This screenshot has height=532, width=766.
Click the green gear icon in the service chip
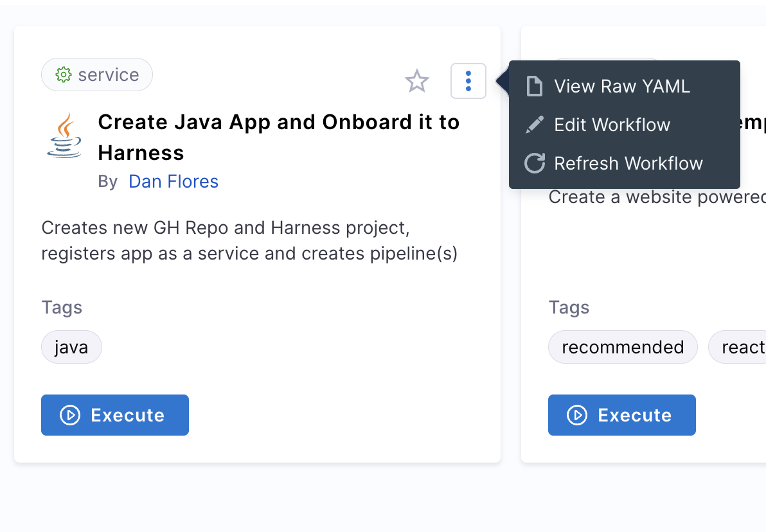tap(63, 75)
